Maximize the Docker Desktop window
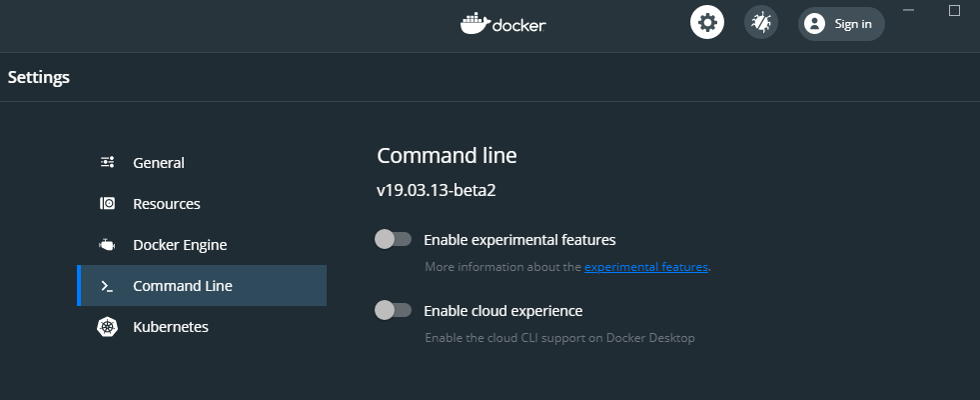Image resolution: width=980 pixels, height=400 pixels. (954, 10)
